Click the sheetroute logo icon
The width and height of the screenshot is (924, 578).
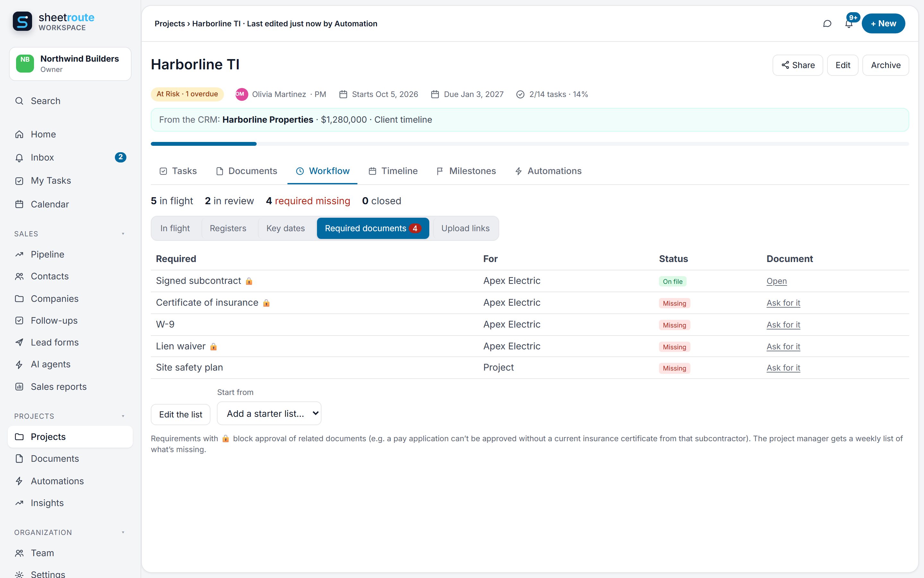(x=22, y=22)
